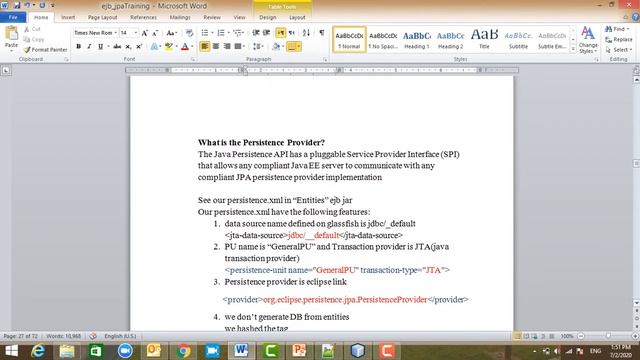Click the Page 27 of 72 status indicator
The image size is (640, 360).
pos(20,336)
